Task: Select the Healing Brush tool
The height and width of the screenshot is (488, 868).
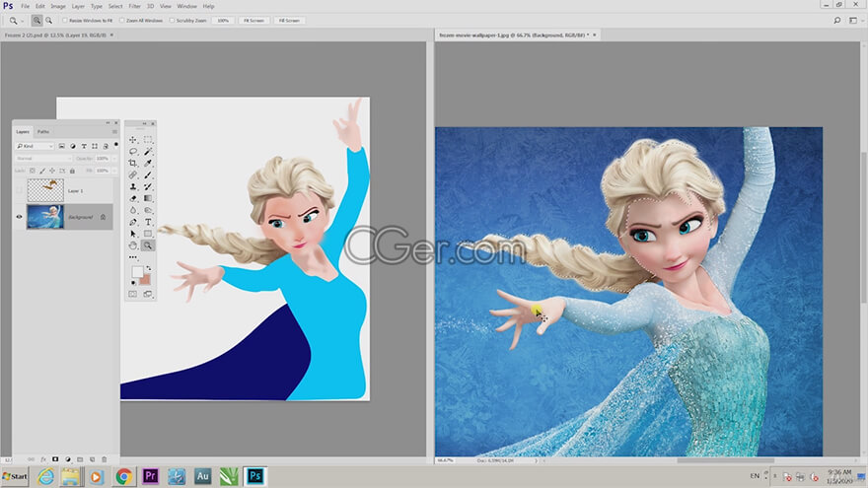Action: click(133, 174)
